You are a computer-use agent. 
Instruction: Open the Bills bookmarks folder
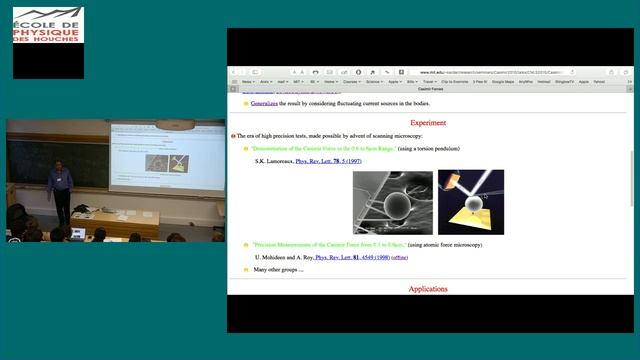click(x=412, y=82)
